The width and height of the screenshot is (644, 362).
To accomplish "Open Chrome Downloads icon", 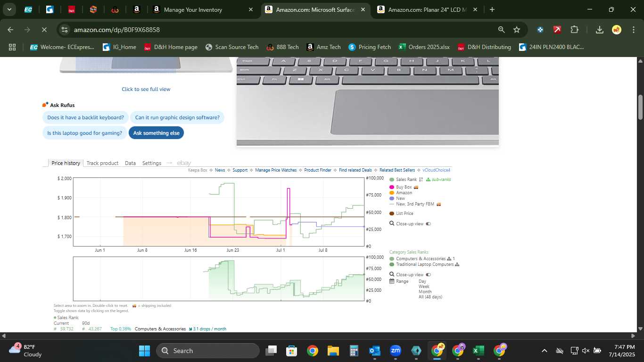I will click(600, 30).
